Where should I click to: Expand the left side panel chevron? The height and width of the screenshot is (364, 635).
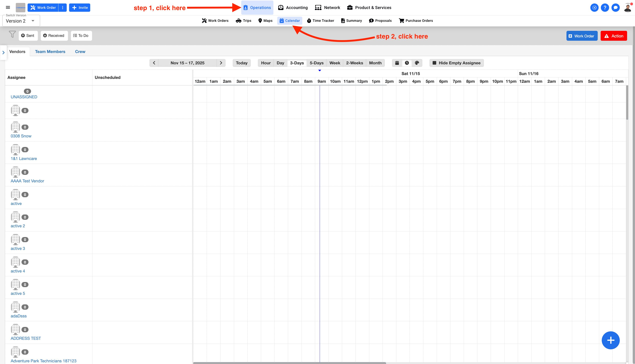(3, 52)
